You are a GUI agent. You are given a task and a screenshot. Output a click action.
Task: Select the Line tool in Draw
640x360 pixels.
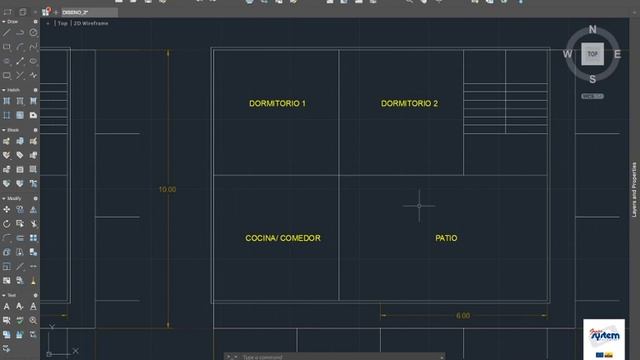[x=7, y=33]
